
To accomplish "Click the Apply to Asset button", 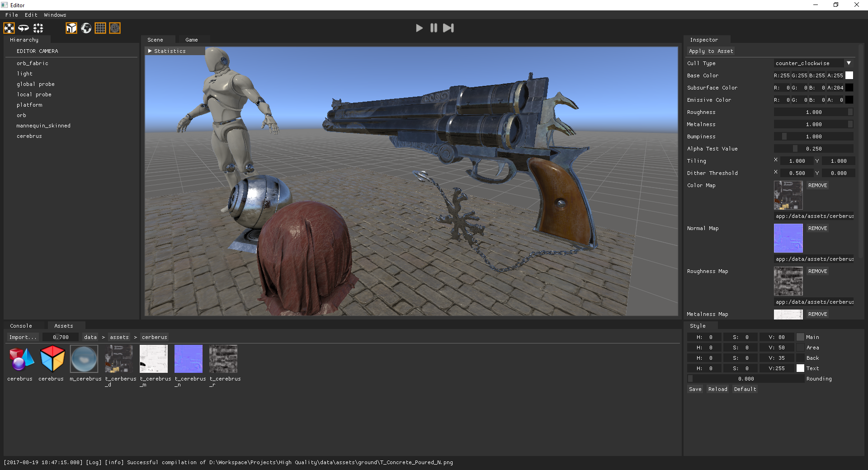I will [x=711, y=51].
